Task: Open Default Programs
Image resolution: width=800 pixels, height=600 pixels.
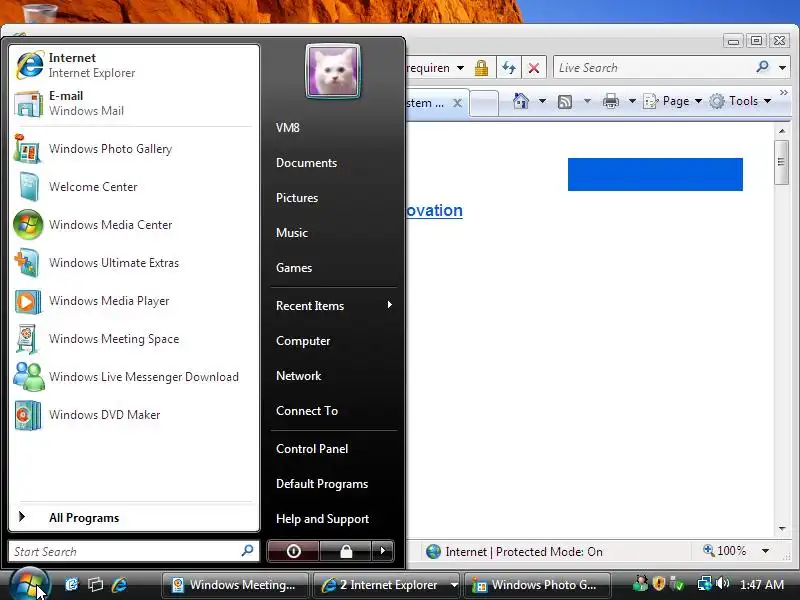Action: (322, 484)
